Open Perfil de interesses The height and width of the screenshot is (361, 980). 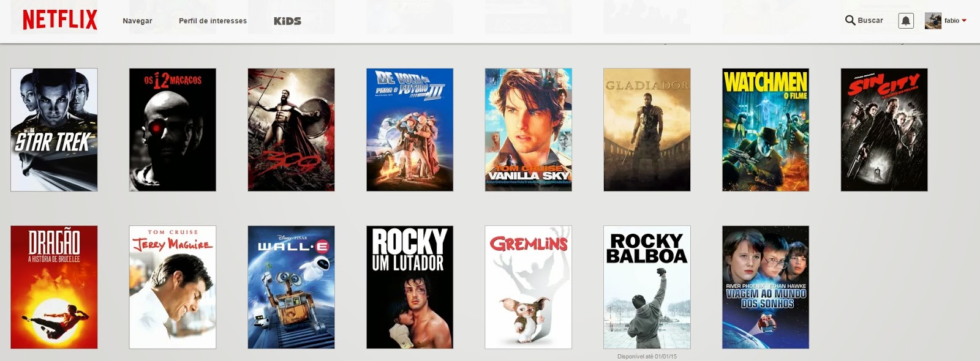pos(213,21)
